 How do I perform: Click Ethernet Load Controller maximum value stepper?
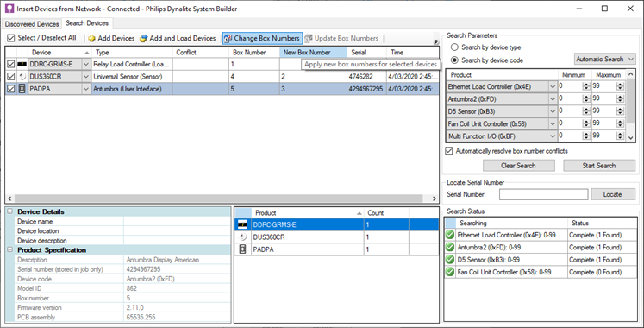620,86
